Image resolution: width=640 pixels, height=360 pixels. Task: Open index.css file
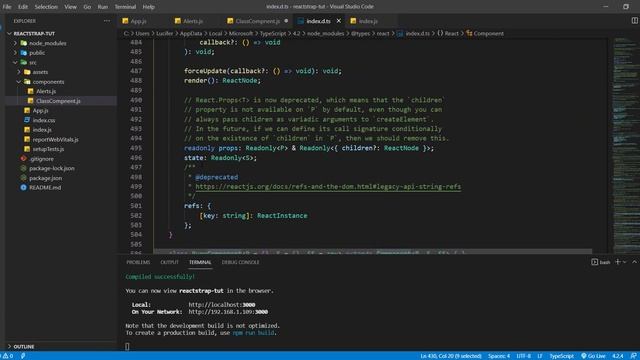point(44,120)
